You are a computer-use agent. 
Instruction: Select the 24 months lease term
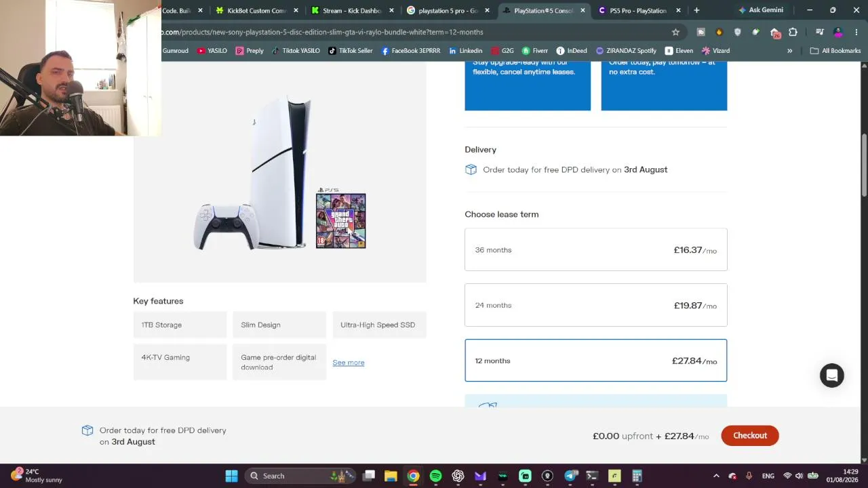(x=595, y=305)
